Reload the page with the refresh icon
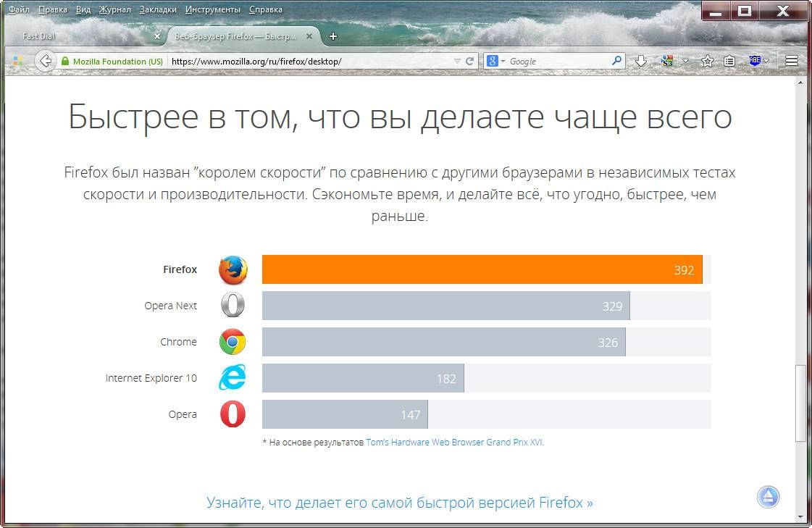Image resolution: width=812 pixels, height=528 pixels. [469, 61]
